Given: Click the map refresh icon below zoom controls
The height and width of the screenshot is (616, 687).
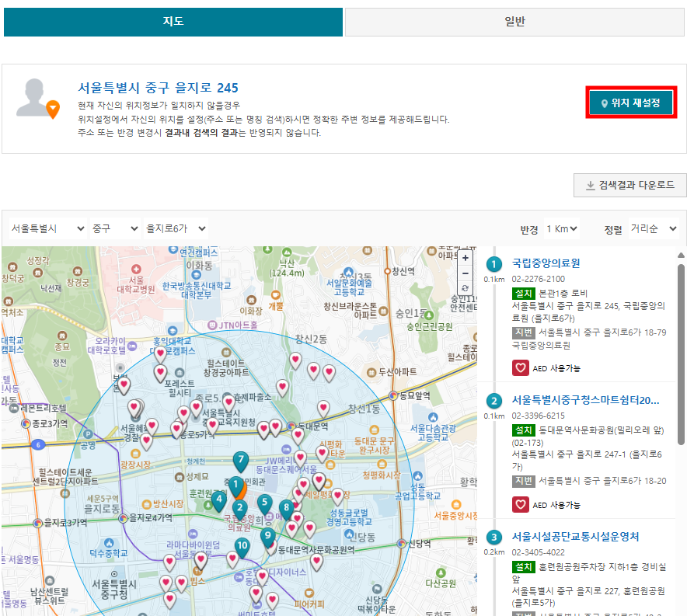Looking at the screenshot, I should point(465,288).
